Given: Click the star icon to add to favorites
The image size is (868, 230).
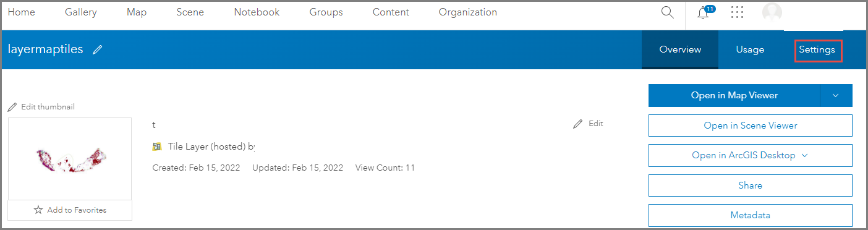Looking at the screenshot, I should [x=38, y=210].
